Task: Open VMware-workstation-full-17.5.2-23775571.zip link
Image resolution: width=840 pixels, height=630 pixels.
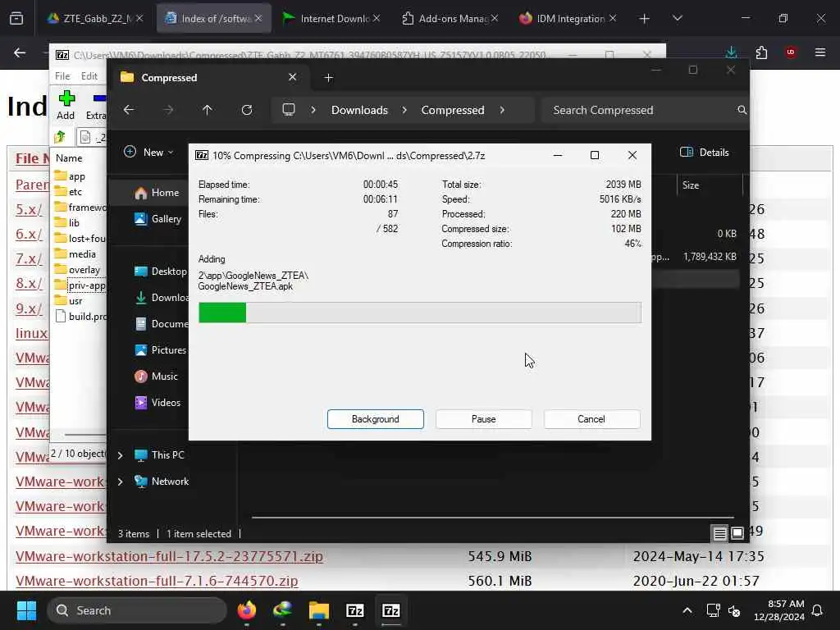Action: point(169,556)
